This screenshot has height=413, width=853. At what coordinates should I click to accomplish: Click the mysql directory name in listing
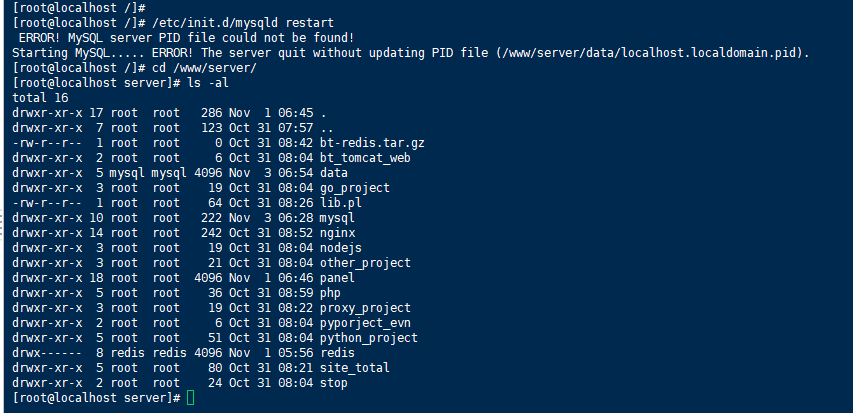click(337, 217)
